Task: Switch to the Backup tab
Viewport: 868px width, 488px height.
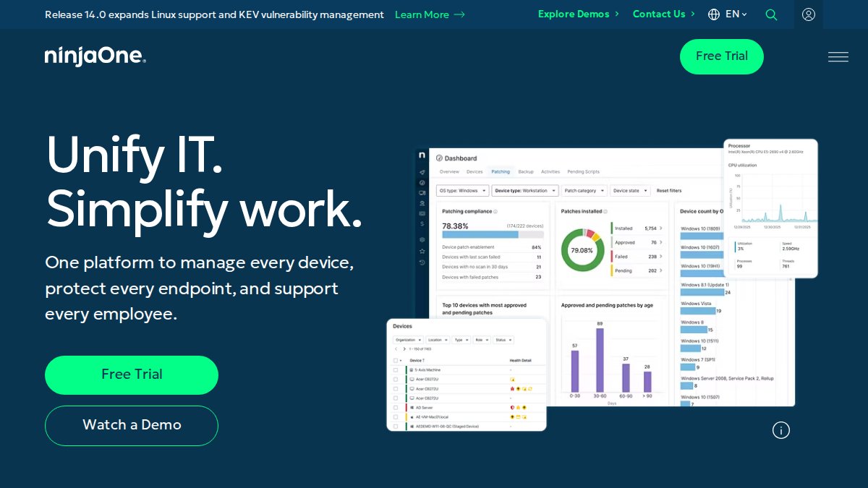Action: tap(526, 172)
